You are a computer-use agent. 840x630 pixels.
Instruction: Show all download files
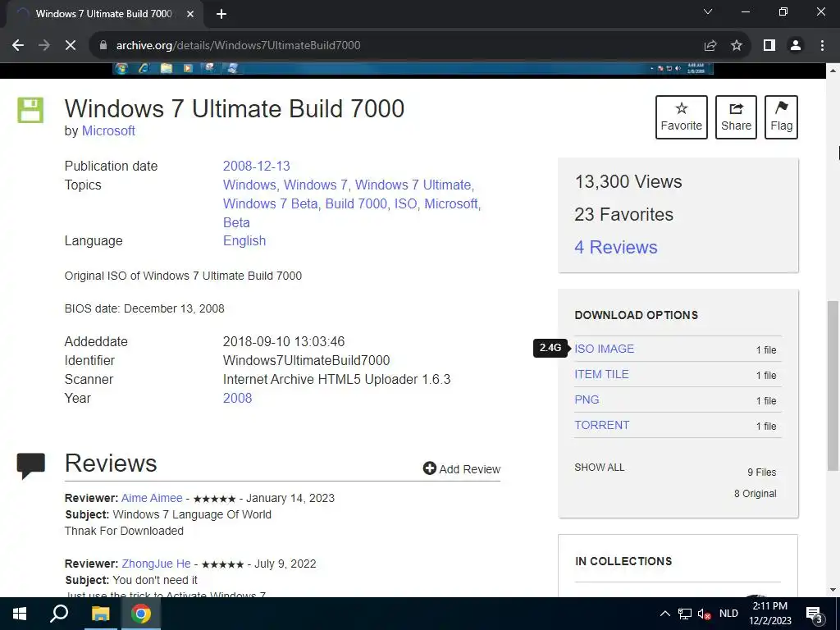600,467
